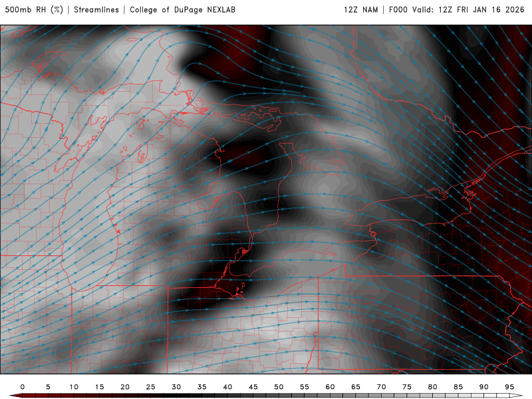
Task: Click the colorbar label "0"
Action: [23, 387]
